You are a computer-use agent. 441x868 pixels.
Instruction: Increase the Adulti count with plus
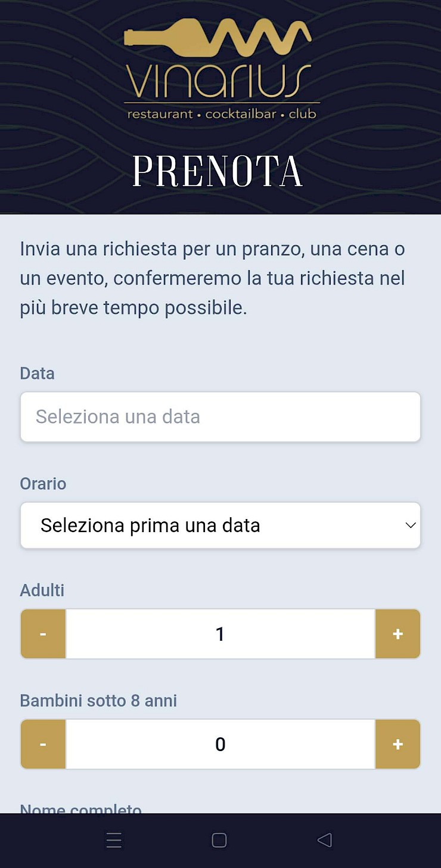tap(398, 634)
